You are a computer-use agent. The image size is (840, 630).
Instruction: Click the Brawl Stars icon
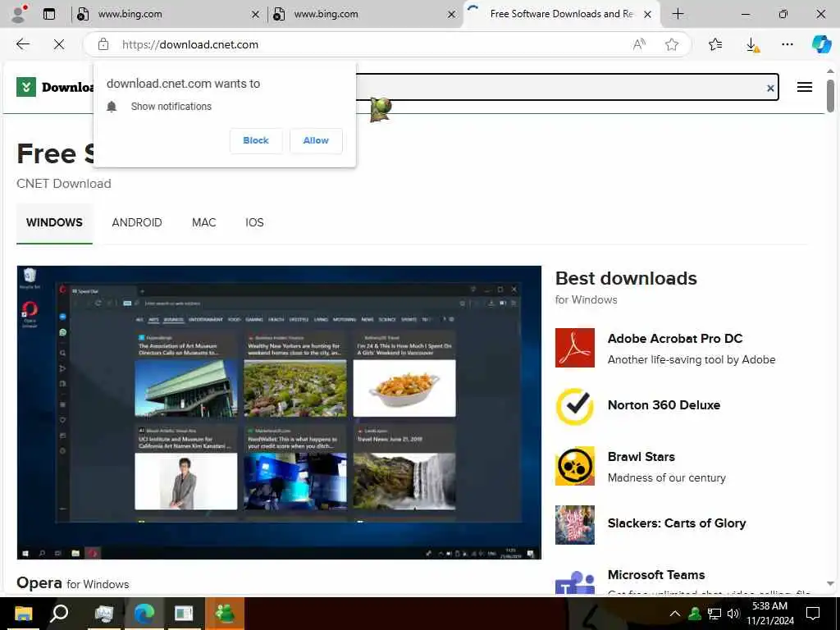(x=575, y=466)
